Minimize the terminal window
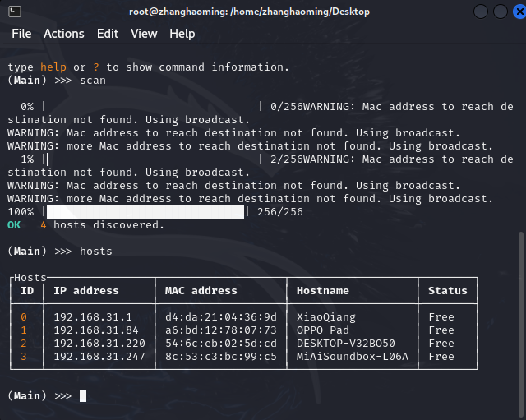 pyautogui.click(x=479, y=12)
